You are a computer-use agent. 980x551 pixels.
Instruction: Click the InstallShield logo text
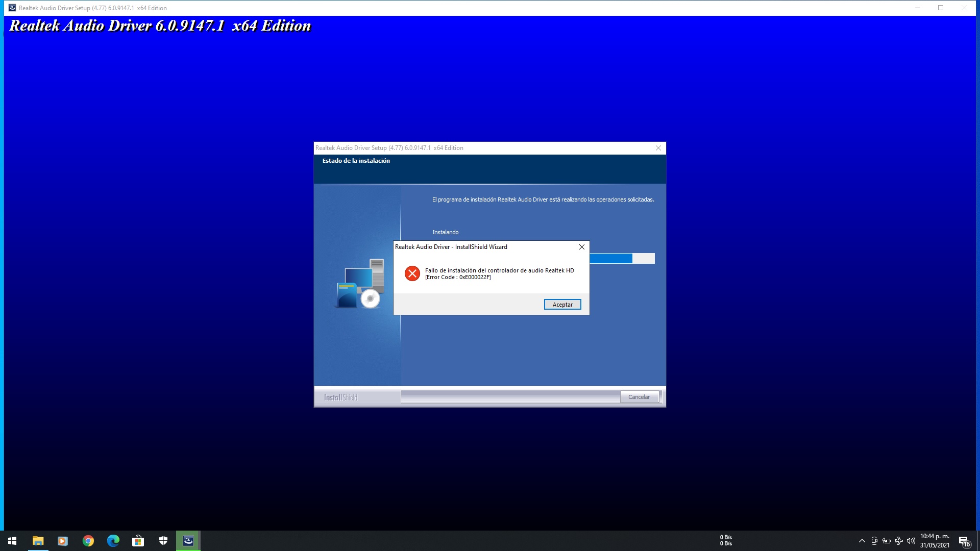pos(340,397)
